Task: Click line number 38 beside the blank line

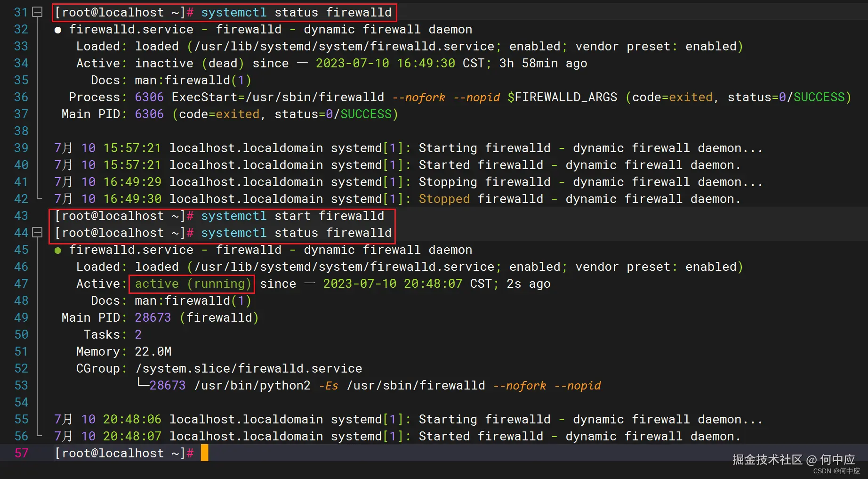Action: [x=21, y=131]
